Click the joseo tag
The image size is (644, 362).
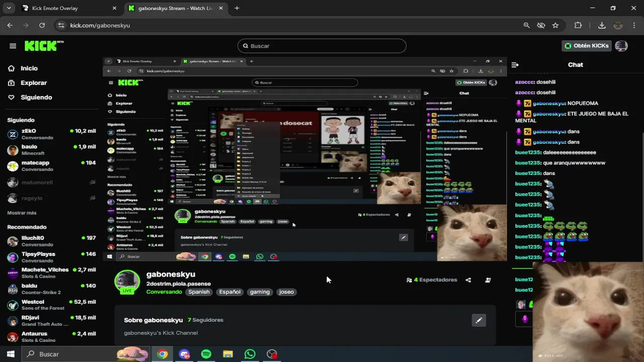click(x=286, y=292)
